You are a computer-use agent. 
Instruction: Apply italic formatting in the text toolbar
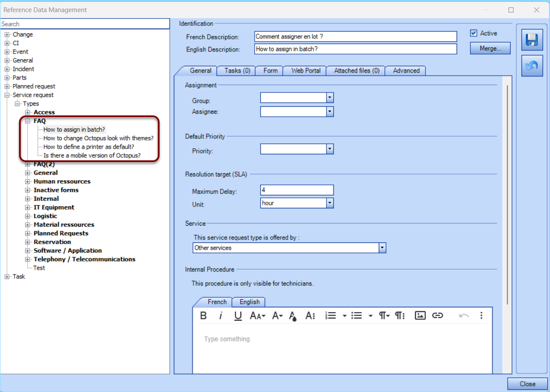click(221, 316)
